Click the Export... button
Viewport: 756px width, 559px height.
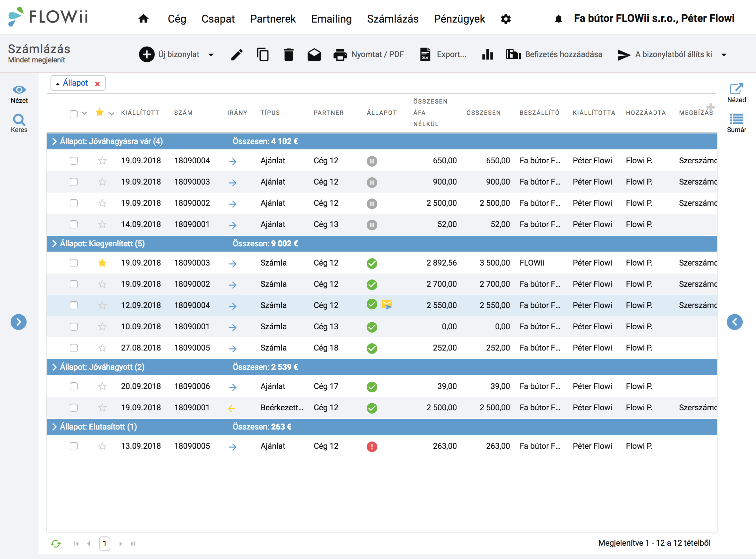(x=443, y=54)
